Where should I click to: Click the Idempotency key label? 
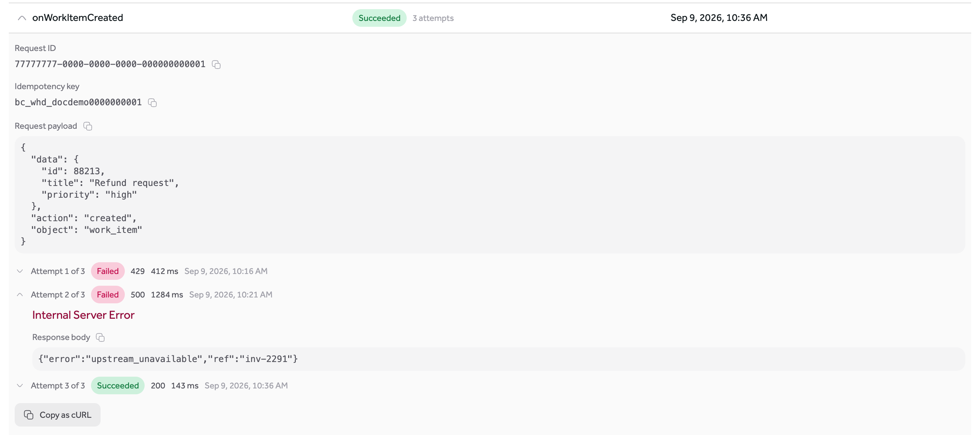pos(47,86)
